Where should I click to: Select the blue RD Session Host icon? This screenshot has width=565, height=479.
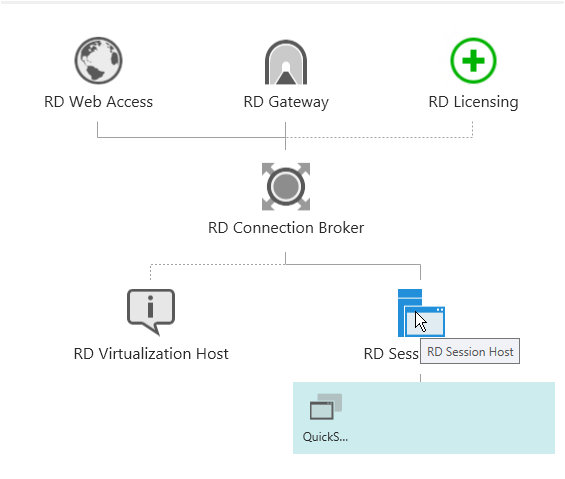(421, 313)
